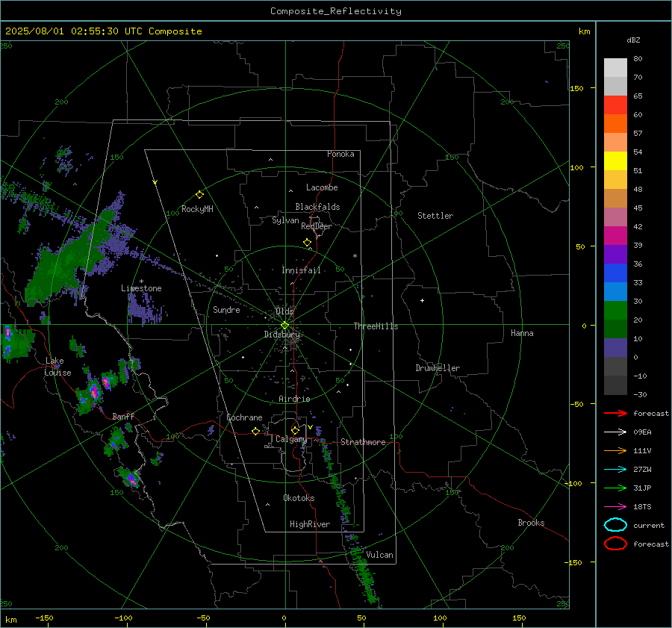Click the magenta 18TS arrow in legend

tap(615, 507)
